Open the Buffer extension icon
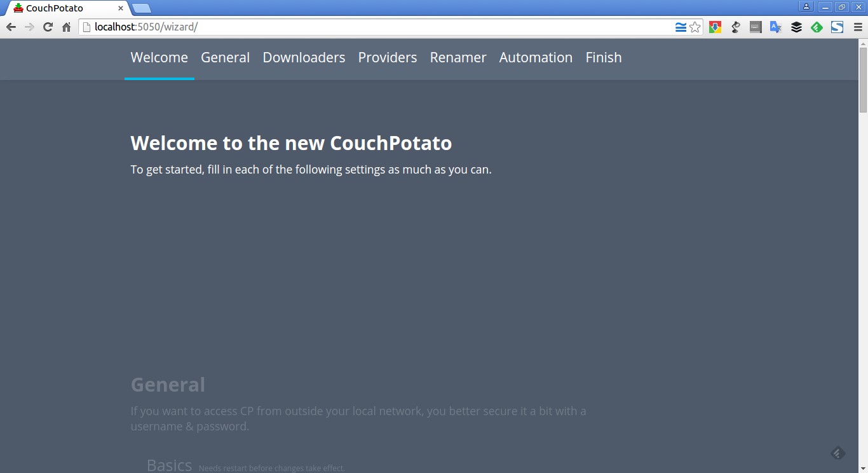 point(796,27)
